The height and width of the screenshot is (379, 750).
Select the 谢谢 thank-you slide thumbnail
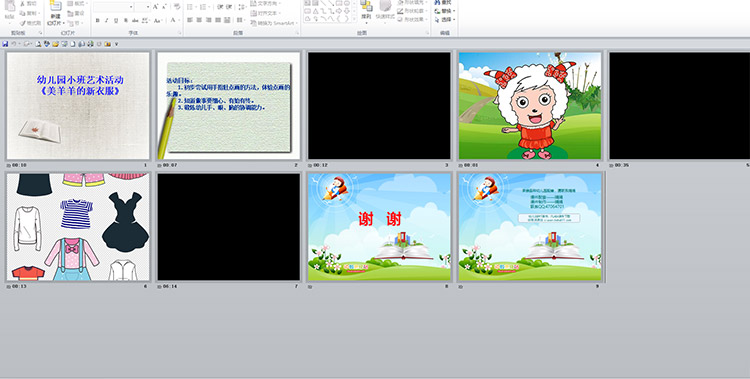379,227
